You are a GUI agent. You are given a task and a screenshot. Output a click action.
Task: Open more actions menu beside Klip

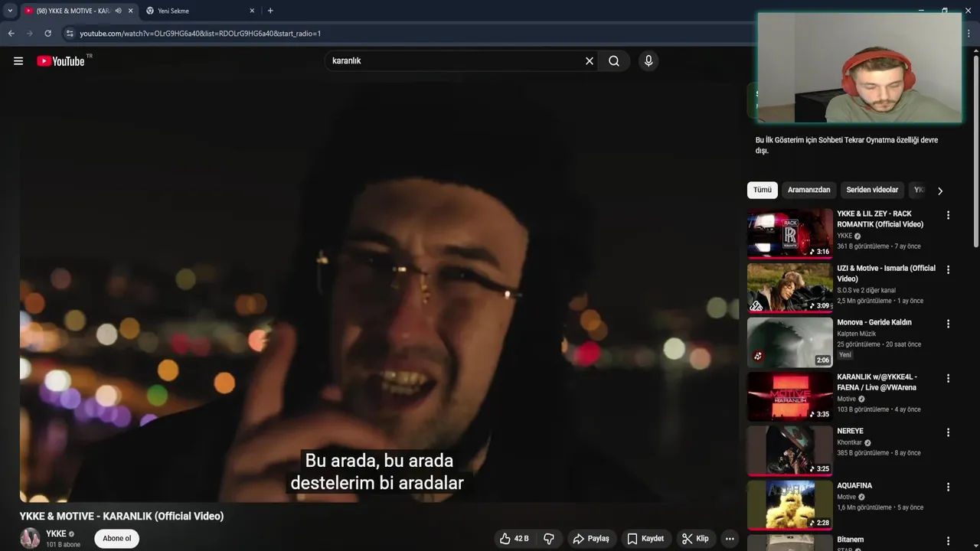[730, 539]
